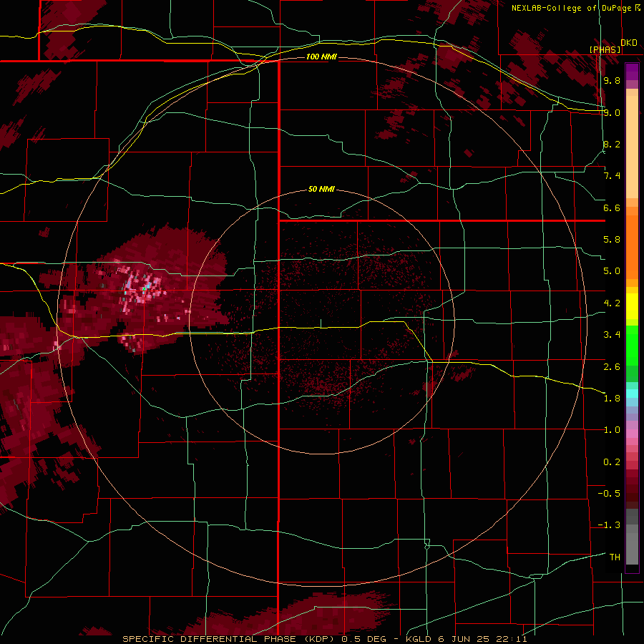This screenshot has height=644, width=644.
Task: Click the SPECIFIC DIFFERENTIAL PHASE caption text
Action: pyautogui.click(x=209, y=639)
